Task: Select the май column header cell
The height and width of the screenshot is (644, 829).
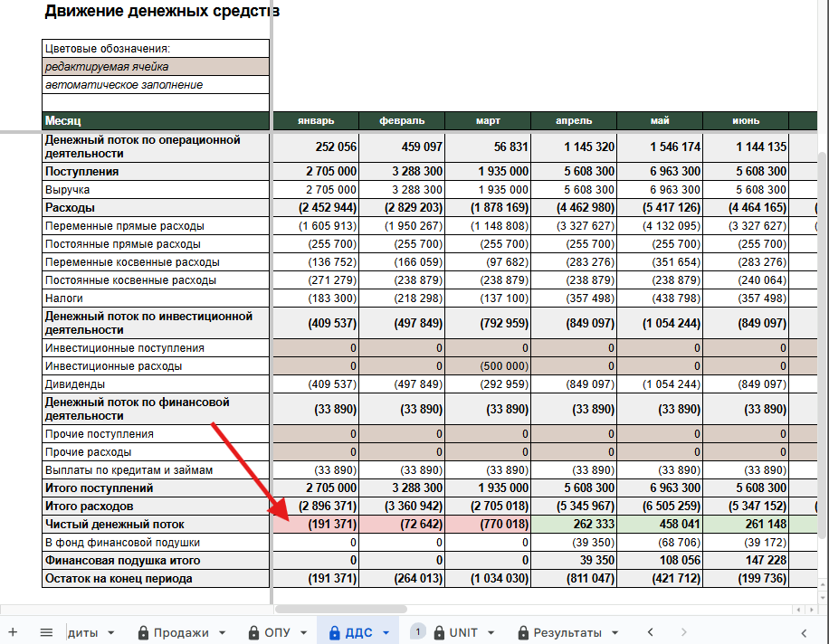Action: 660,120
